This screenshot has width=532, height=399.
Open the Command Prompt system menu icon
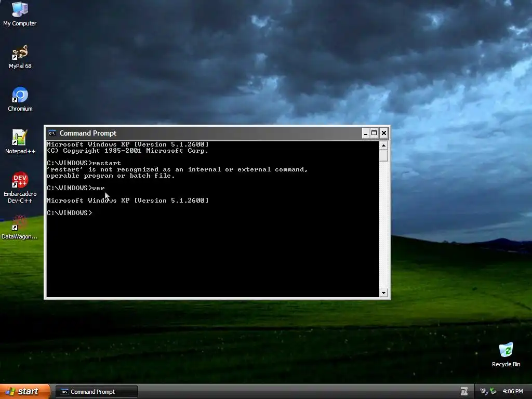click(x=52, y=133)
